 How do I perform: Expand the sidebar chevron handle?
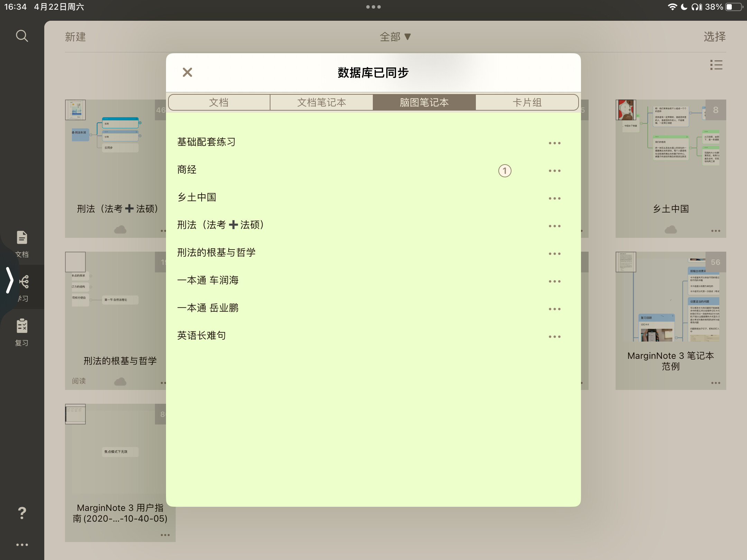click(10, 280)
